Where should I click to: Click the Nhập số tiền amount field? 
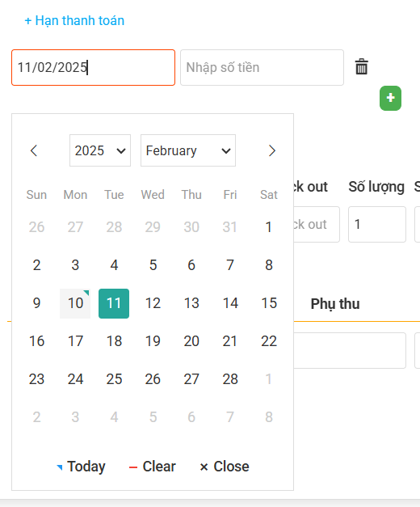click(x=262, y=68)
